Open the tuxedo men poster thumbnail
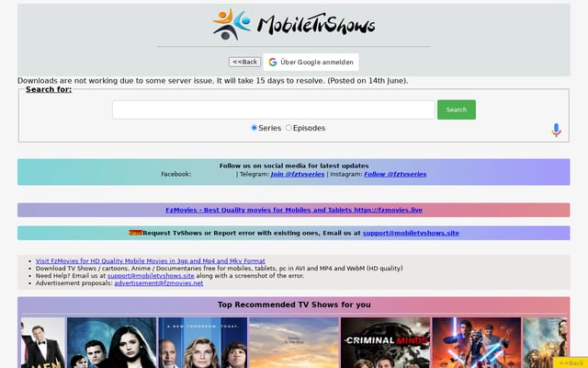 [43, 342]
